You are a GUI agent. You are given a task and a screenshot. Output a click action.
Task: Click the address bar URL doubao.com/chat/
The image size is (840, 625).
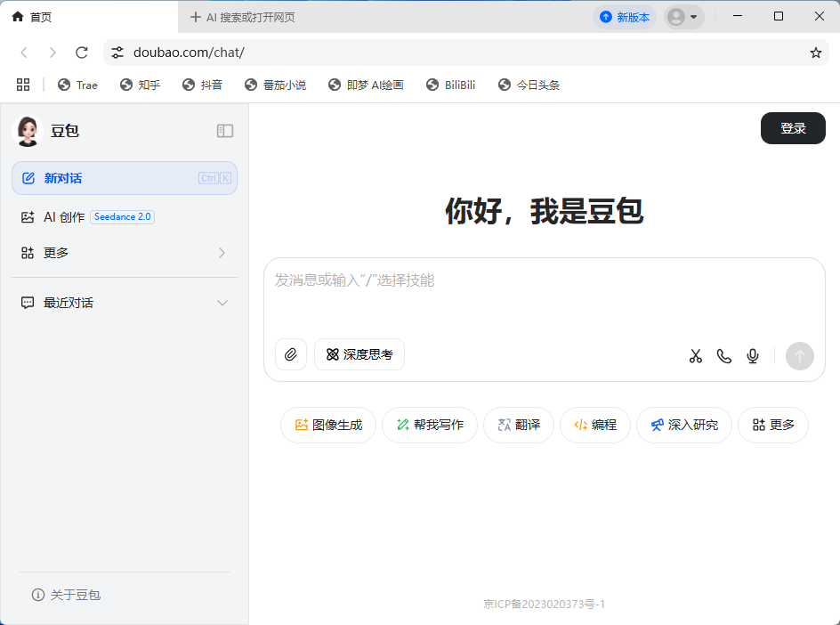189,53
